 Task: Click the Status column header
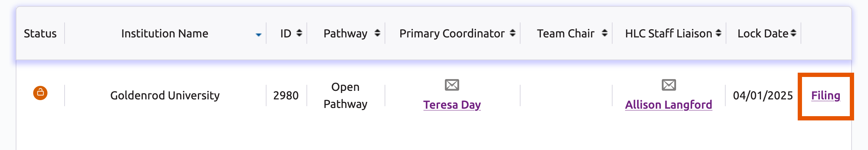pyautogui.click(x=40, y=33)
